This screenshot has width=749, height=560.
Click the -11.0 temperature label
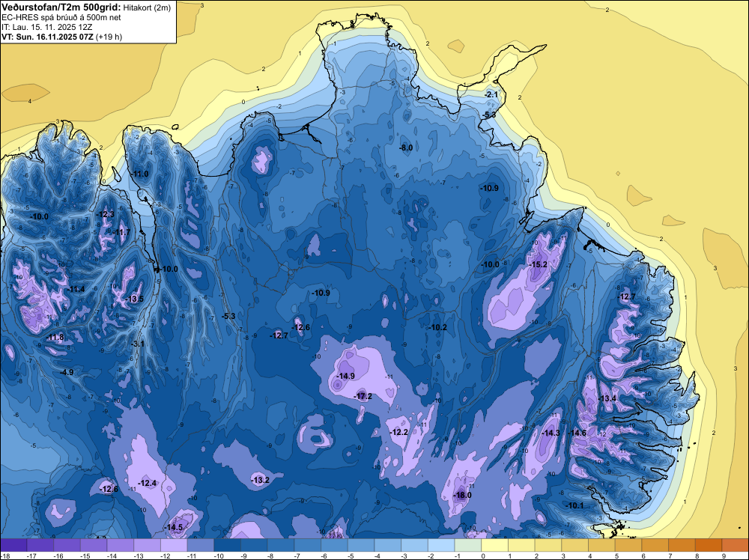pyautogui.click(x=139, y=174)
